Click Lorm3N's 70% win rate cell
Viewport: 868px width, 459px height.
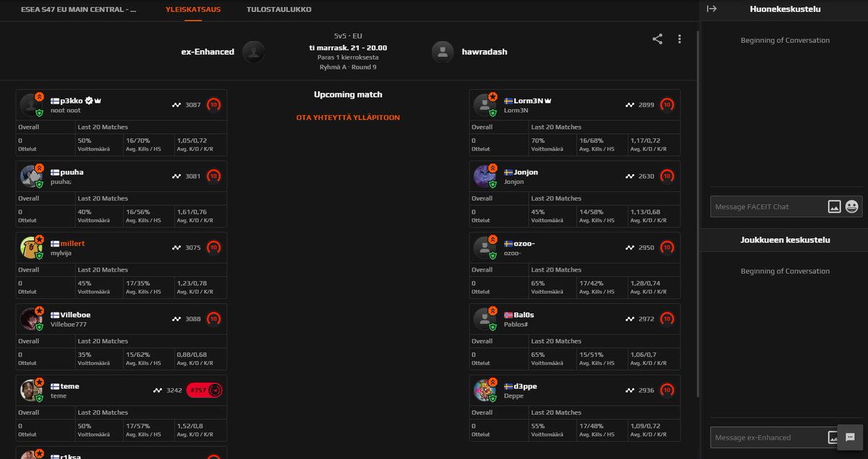tap(553, 144)
